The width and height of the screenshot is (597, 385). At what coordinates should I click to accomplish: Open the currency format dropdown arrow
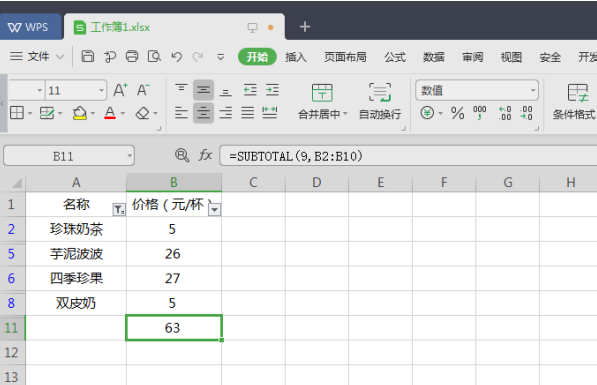tap(441, 113)
